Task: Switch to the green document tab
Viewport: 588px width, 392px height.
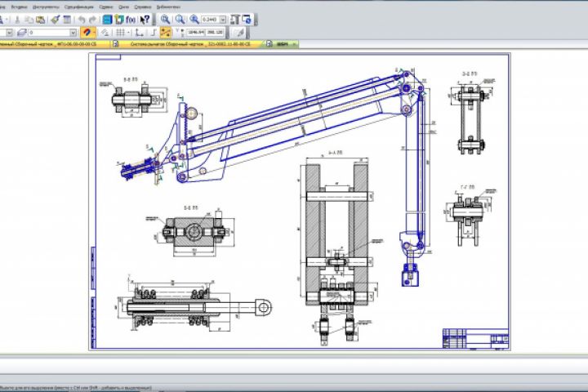Action: tap(283, 44)
